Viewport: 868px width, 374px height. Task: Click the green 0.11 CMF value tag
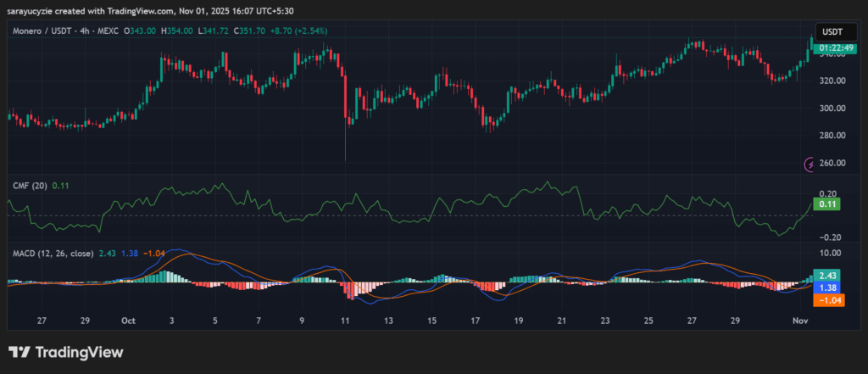[826, 204]
